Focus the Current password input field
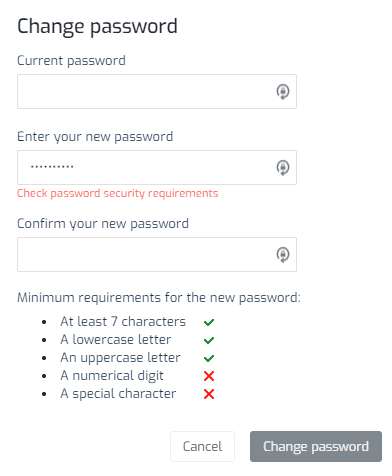392x476 pixels. pyautogui.click(x=157, y=92)
